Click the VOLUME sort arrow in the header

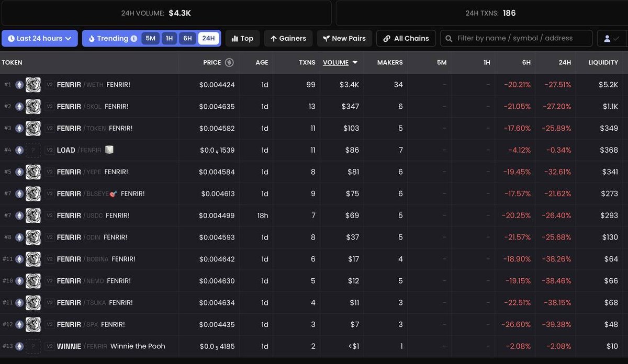tap(355, 62)
